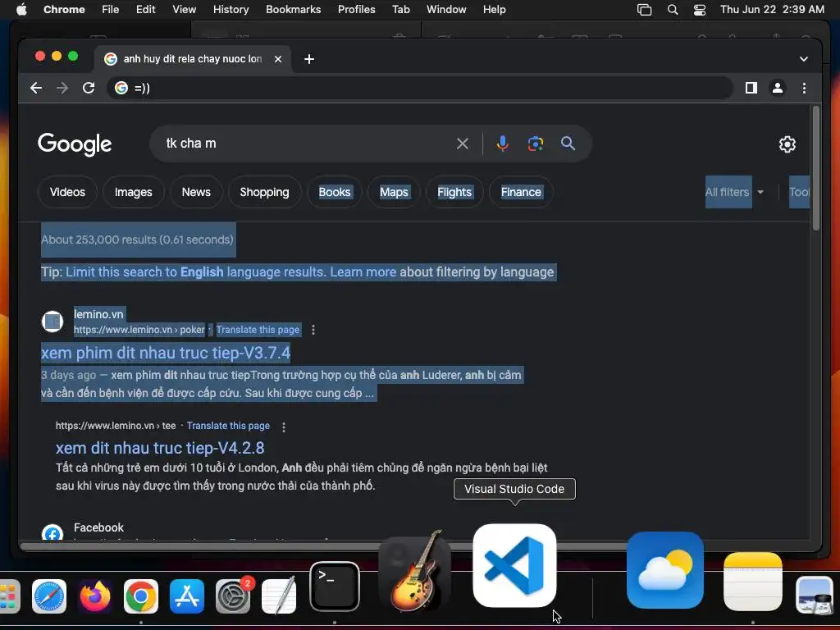840x630 pixels.
Task: Open Terminal from the Dock
Action: point(335,587)
